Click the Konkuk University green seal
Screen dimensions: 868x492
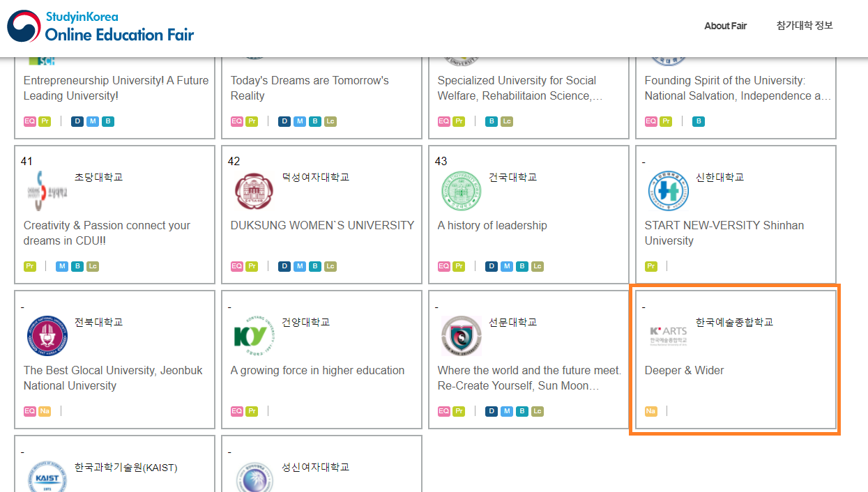(462, 192)
